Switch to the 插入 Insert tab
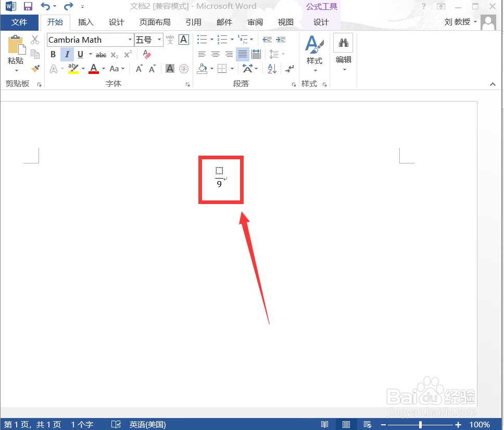This screenshot has height=430, width=504. coord(85,22)
